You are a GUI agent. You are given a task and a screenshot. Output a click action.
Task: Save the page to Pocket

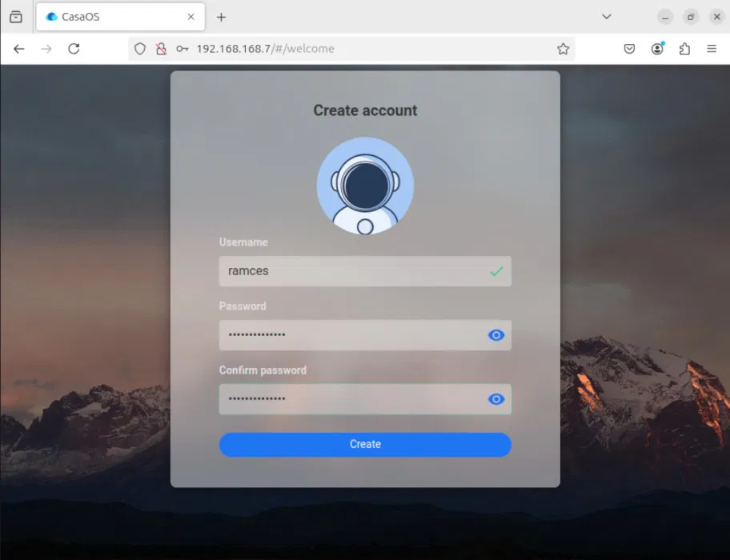point(629,48)
